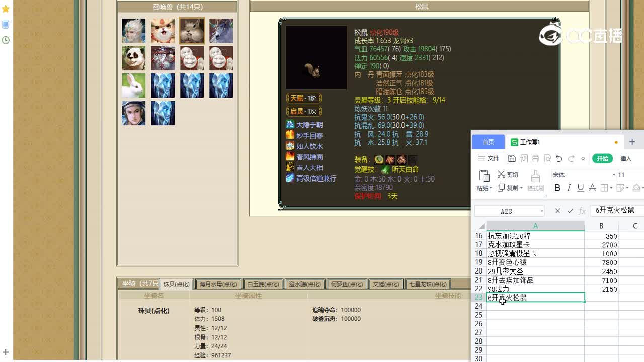Click the Undo arrow

[x=559, y=159]
